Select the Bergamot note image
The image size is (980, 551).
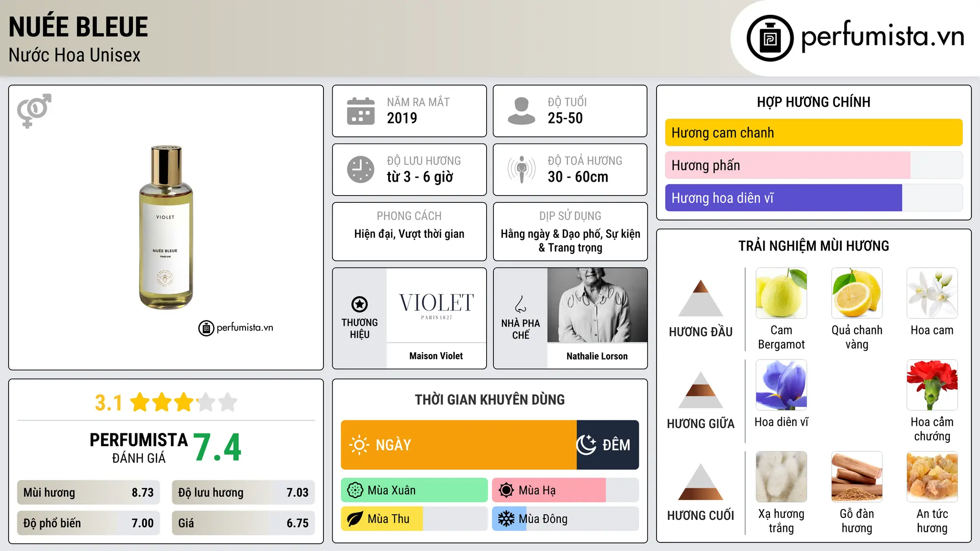pyautogui.click(x=781, y=293)
